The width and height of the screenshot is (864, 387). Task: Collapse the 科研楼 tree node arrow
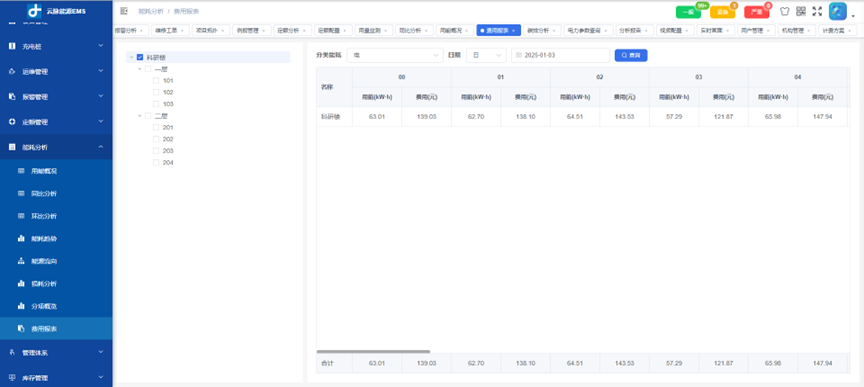pos(131,57)
